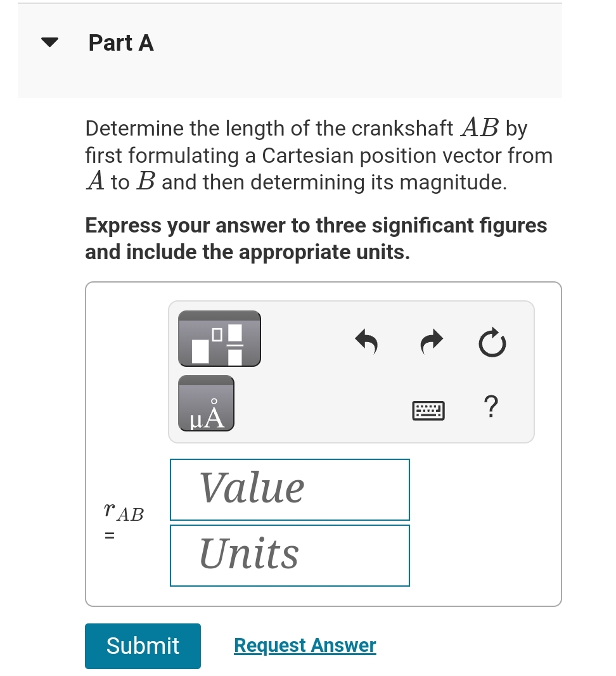Image resolution: width=616 pixels, height=676 pixels.
Task: Click the Units input field
Action: [290, 555]
